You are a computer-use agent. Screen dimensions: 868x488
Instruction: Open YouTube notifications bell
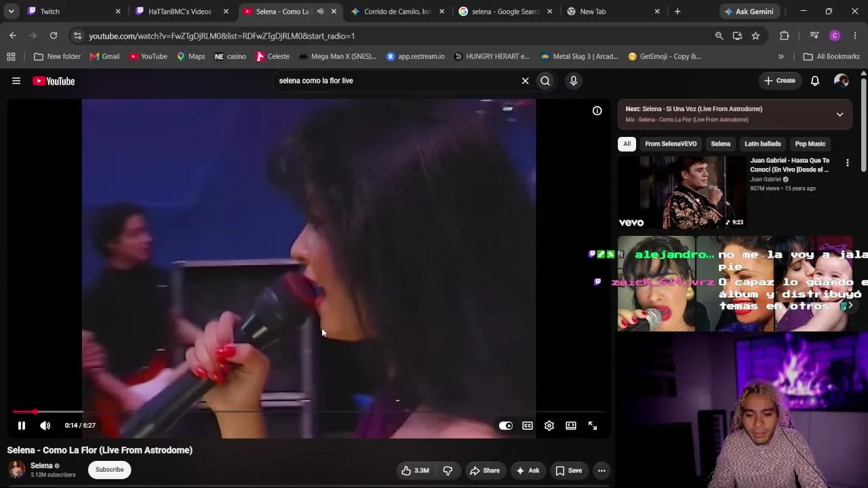[x=815, y=81]
